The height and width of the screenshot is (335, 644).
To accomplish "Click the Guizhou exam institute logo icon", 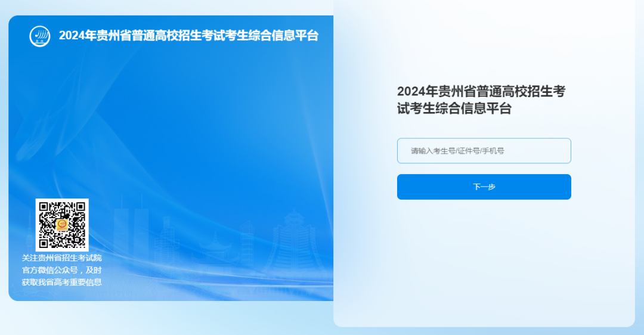I will [x=40, y=36].
